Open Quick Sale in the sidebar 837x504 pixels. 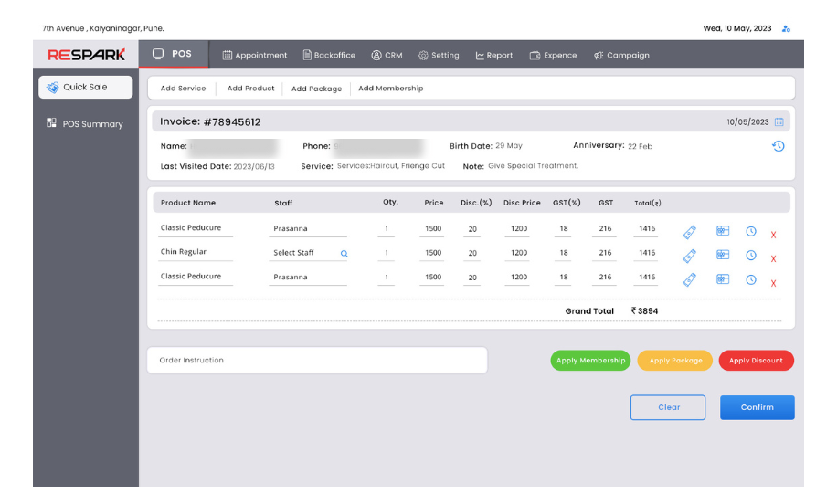point(85,87)
